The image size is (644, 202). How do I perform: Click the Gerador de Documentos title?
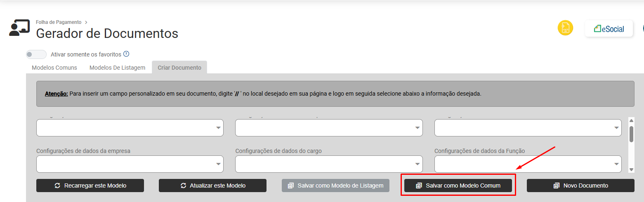(107, 33)
